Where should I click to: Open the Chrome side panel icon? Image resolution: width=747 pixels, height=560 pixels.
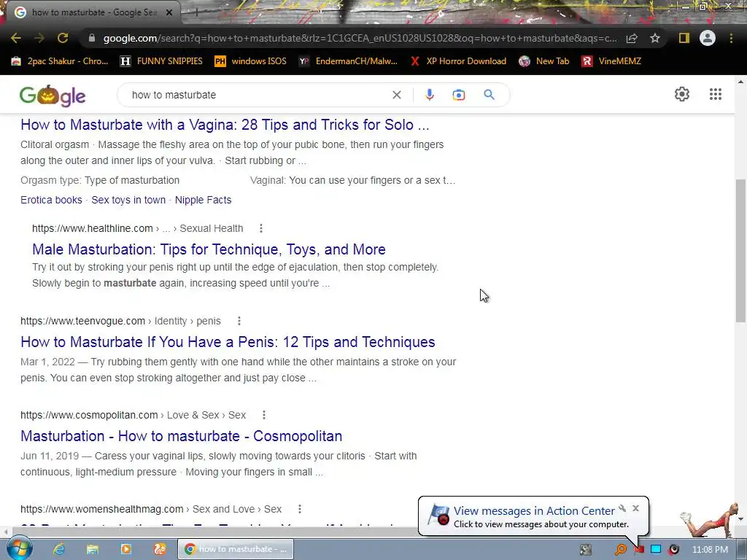coord(684,38)
